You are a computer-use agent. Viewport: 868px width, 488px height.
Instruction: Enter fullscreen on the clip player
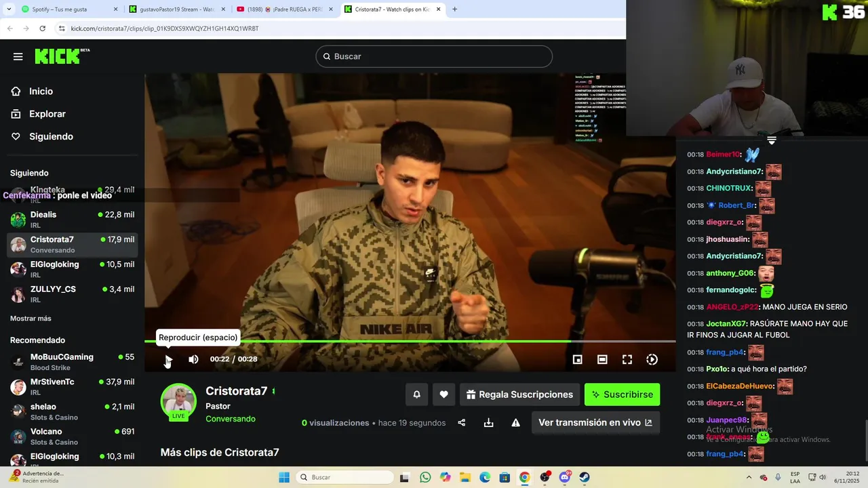(x=627, y=360)
